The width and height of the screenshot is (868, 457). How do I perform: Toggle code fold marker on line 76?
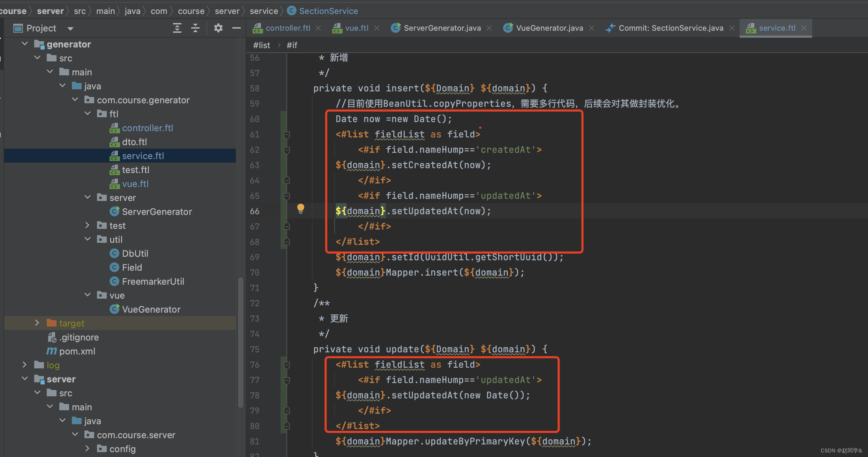click(287, 365)
